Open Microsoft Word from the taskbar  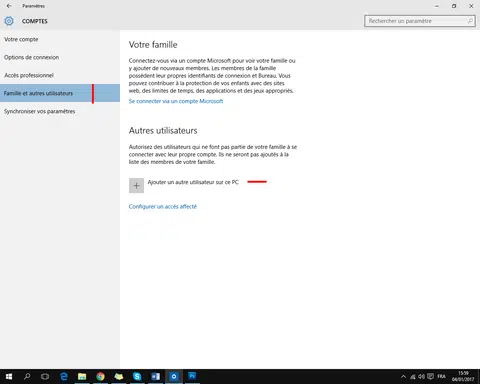(155, 377)
